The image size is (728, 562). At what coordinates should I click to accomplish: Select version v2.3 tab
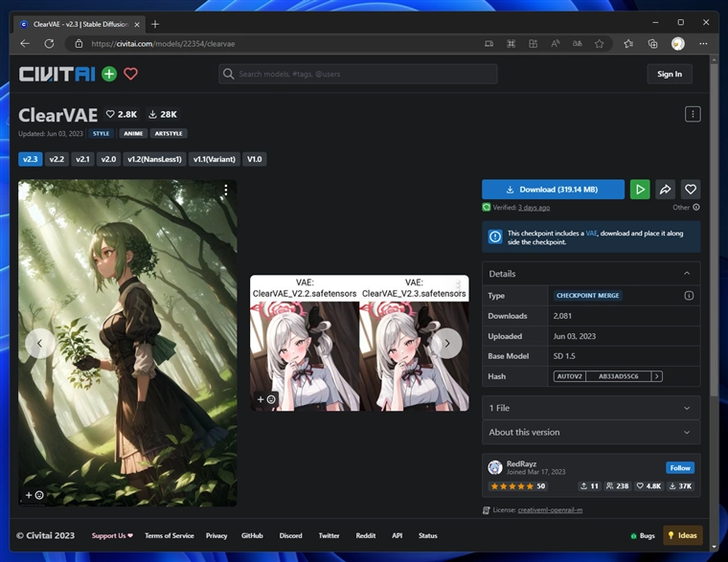pos(31,159)
